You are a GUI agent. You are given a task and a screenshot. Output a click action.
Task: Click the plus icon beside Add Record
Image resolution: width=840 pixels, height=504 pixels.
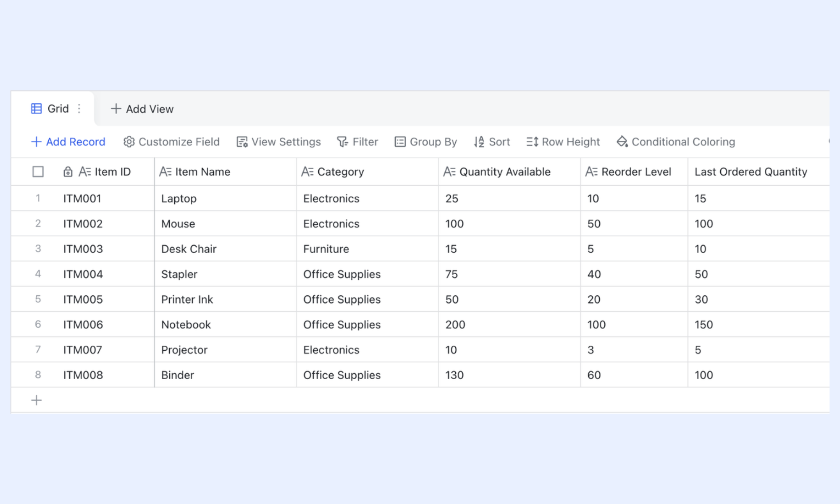[x=37, y=142]
